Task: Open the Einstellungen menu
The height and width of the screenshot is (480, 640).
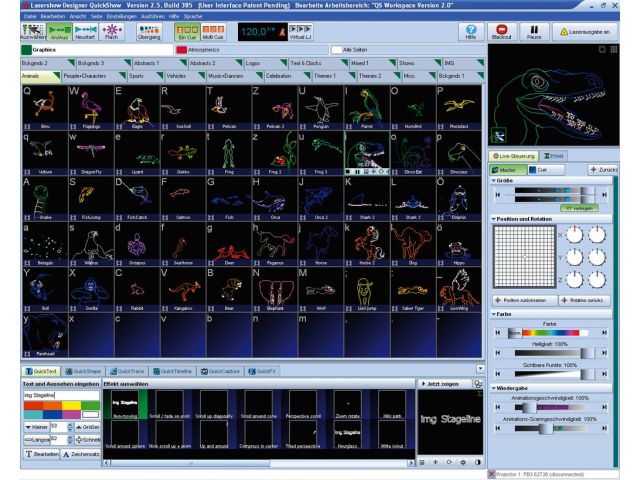Action: [x=121, y=16]
